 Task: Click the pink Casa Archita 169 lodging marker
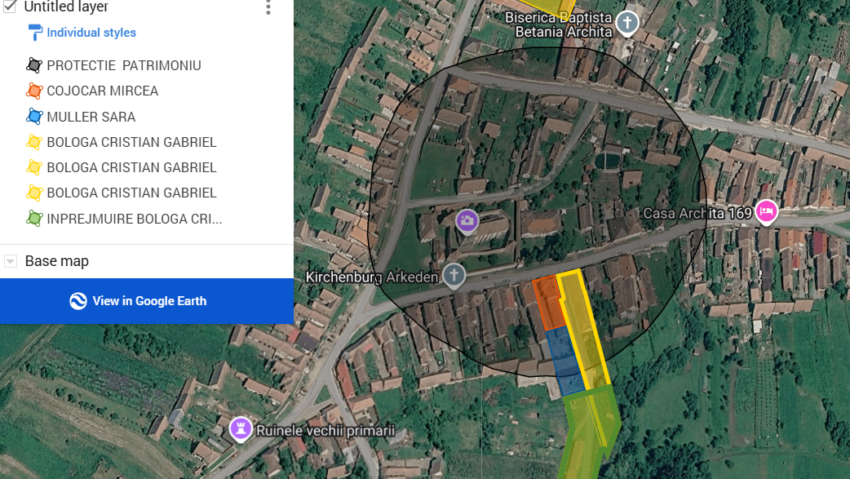point(766,212)
